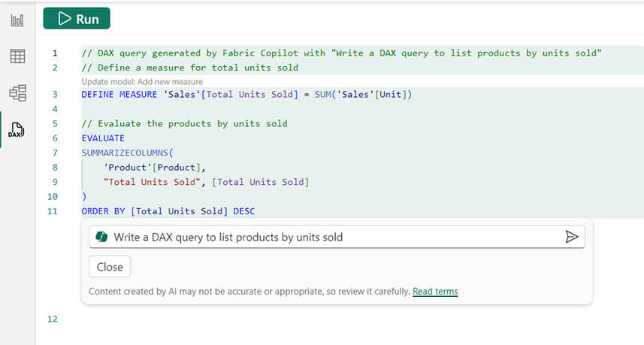
Task: Click the DEFINE MEASURE keyword
Action: click(x=119, y=95)
